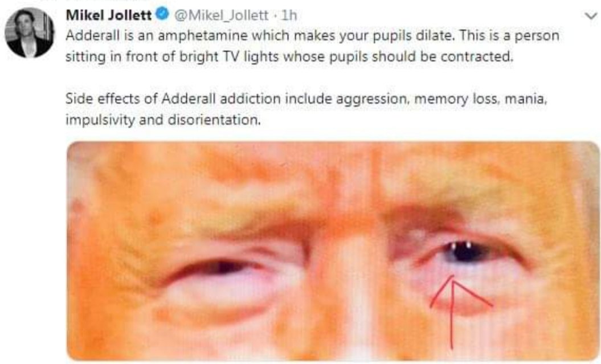Click the 'impulsivity and disorientation.' text line
This screenshot has width=601, height=364.
pos(163,120)
